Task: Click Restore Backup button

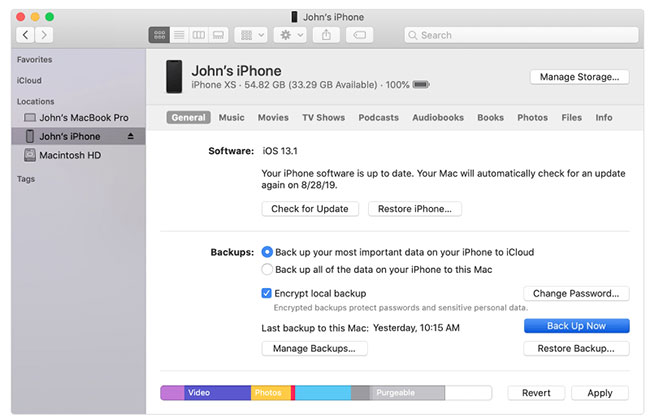Action: tap(576, 348)
